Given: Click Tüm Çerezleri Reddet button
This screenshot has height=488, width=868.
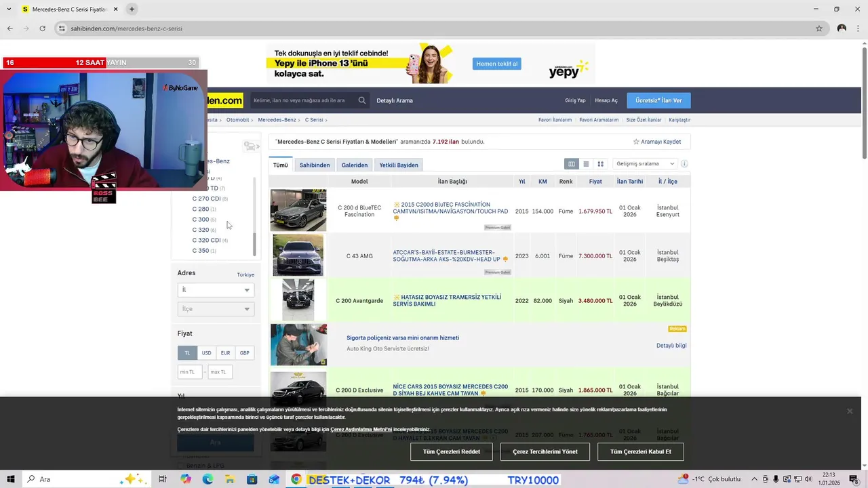Looking at the screenshot, I should [x=452, y=452].
